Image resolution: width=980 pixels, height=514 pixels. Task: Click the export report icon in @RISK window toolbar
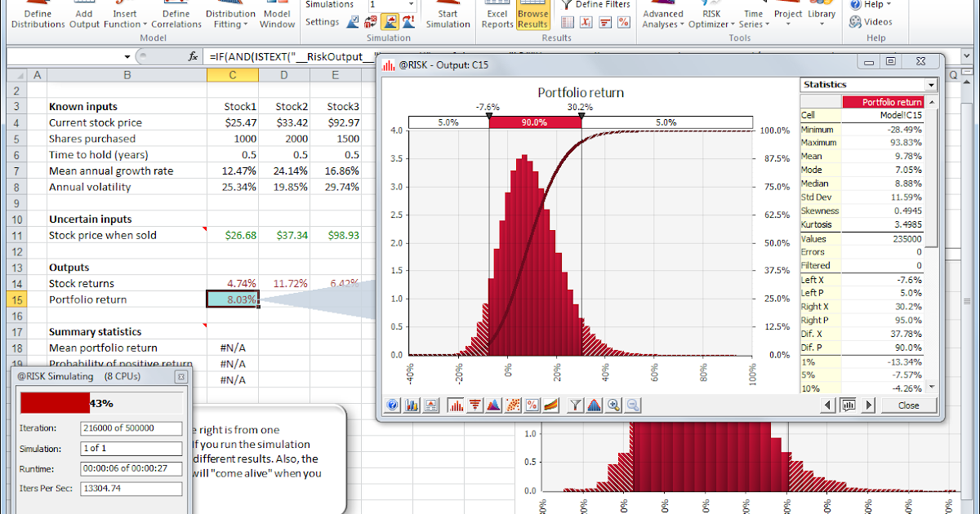430,405
